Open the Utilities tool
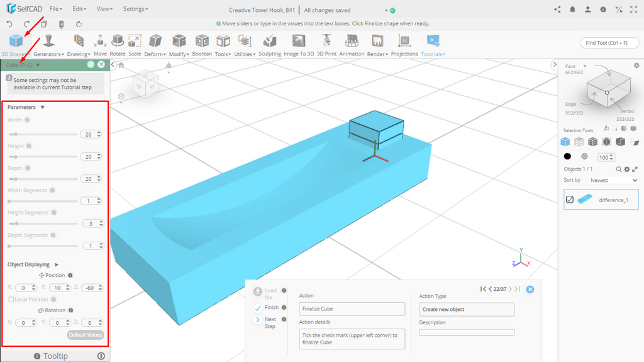The image size is (644, 362). point(245,45)
